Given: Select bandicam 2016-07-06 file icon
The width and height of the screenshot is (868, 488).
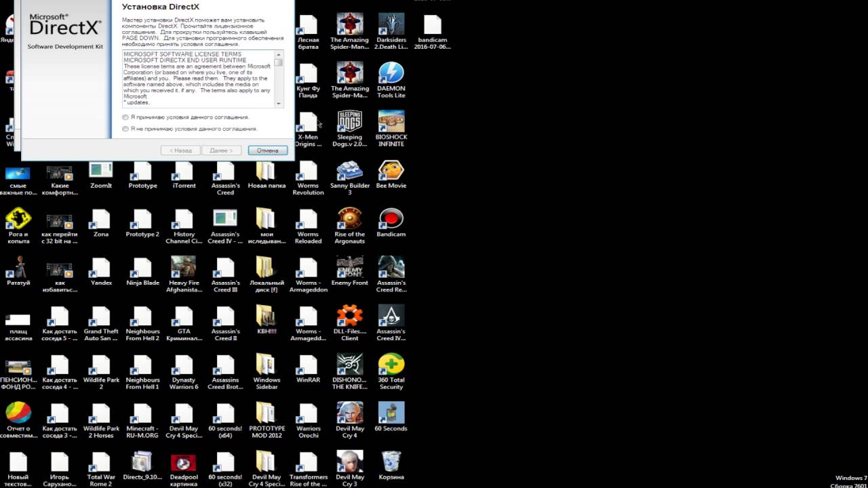Looking at the screenshot, I should coord(432,31).
